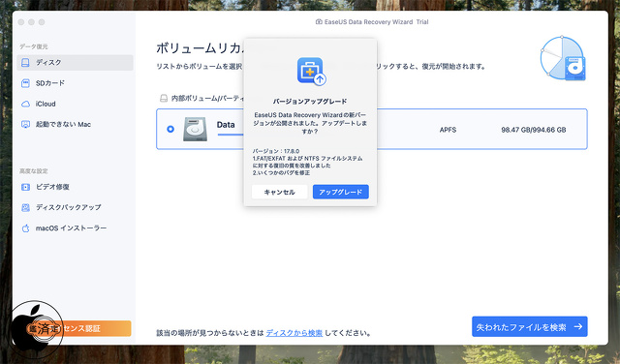This screenshot has height=364, width=620.
Task: Click the バージョンアップグレード dialog title
Action: coord(310,102)
